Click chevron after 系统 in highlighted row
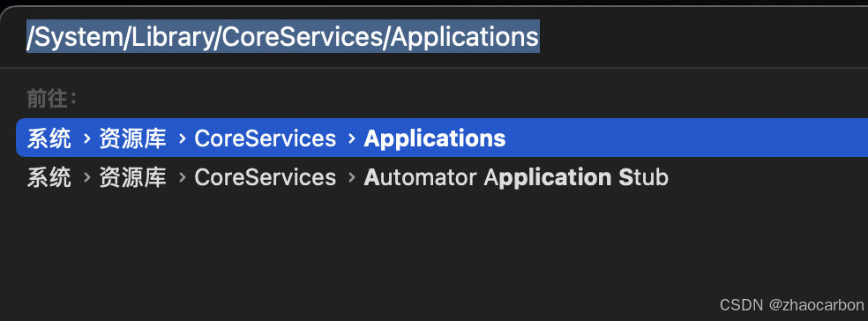The height and width of the screenshot is (321, 868). (86, 138)
